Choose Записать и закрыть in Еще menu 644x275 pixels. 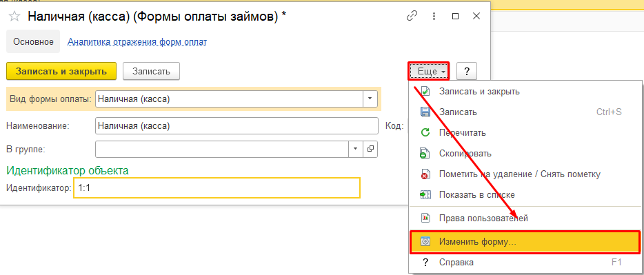pos(525,92)
